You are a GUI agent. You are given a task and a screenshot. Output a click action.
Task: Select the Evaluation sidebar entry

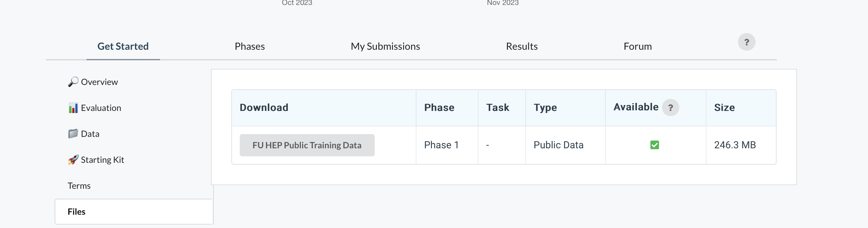tap(101, 108)
